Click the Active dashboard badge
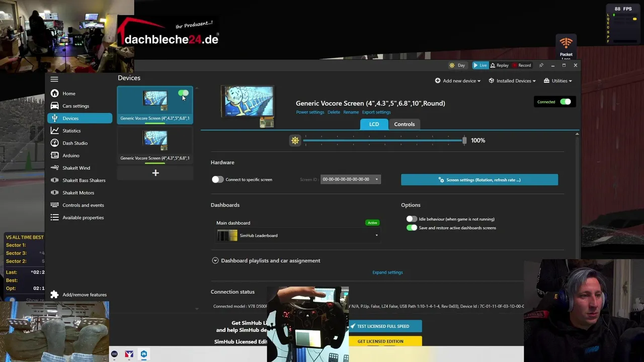The width and height of the screenshot is (644, 362). pos(372,223)
